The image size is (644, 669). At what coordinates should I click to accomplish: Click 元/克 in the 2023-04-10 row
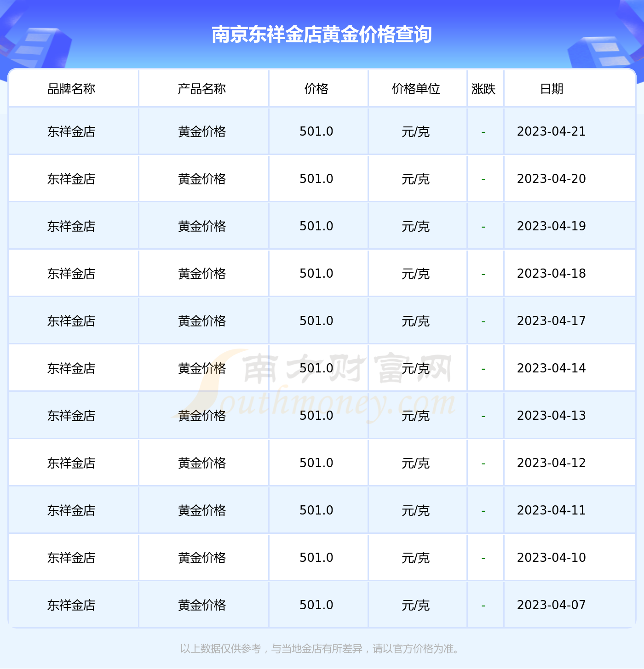(416, 558)
